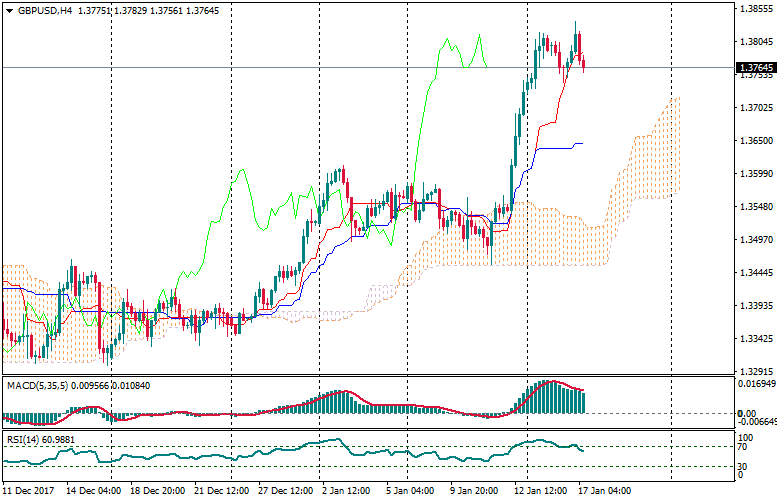Screen dimensions: 777x502
Task: Click the triangle arrow beside GBPUSD,H4
Action: [9, 9]
